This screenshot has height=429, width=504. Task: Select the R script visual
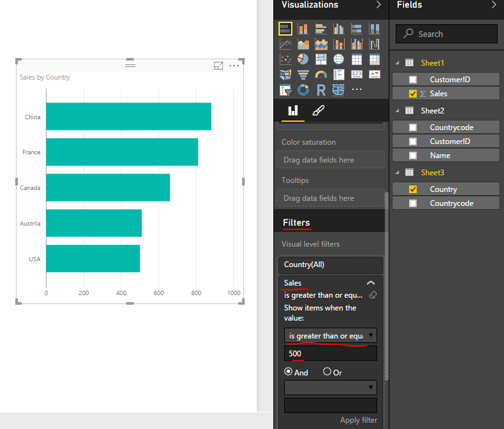click(x=320, y=90)
